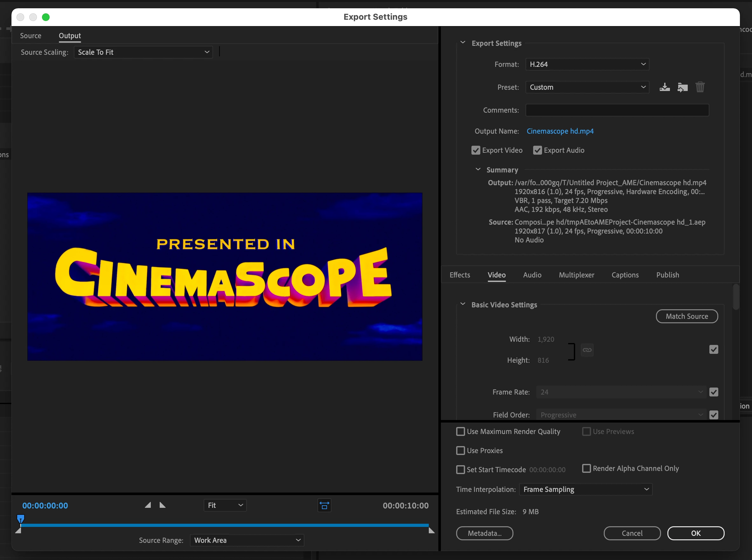
Task: Click the width-height link chain icon
Action: tap(587, 350)
